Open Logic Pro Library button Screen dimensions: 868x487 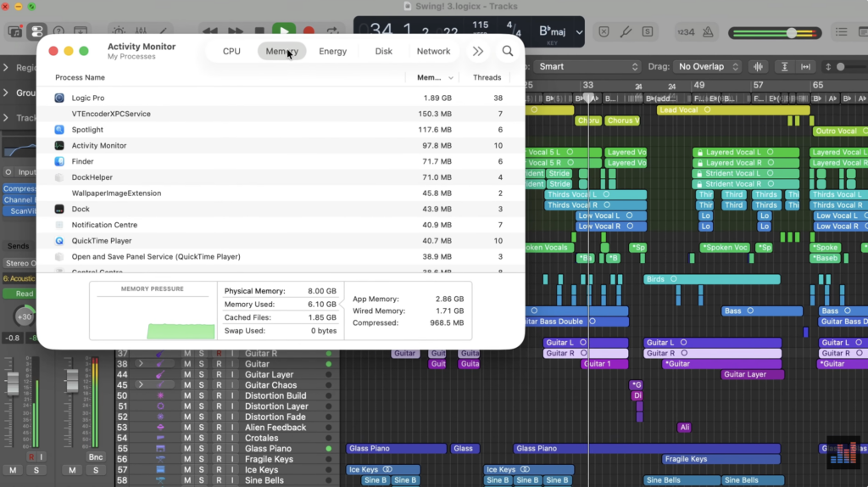pyautogui.click(x=15, y=31)
